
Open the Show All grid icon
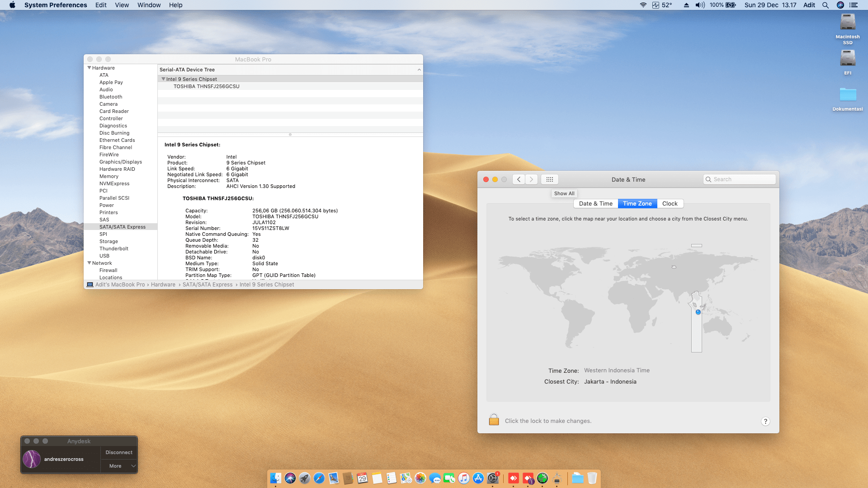[x=549, y=179]
